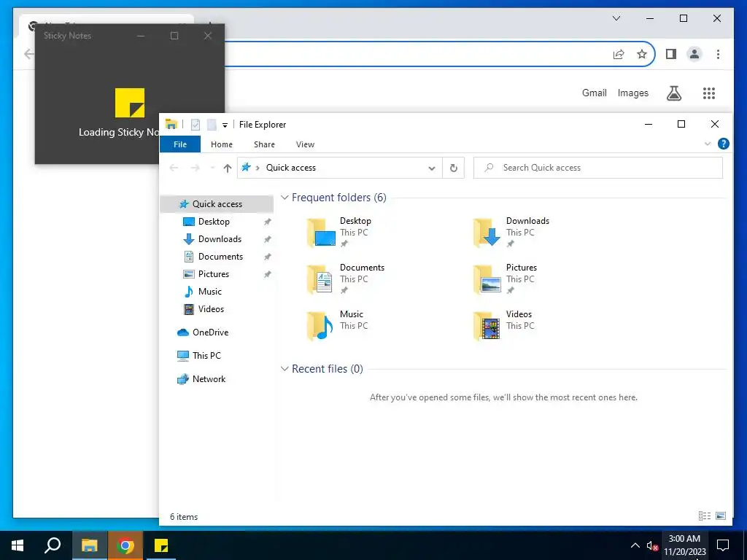Click File Explorer icon on the taskbar

tap(89, 545)
